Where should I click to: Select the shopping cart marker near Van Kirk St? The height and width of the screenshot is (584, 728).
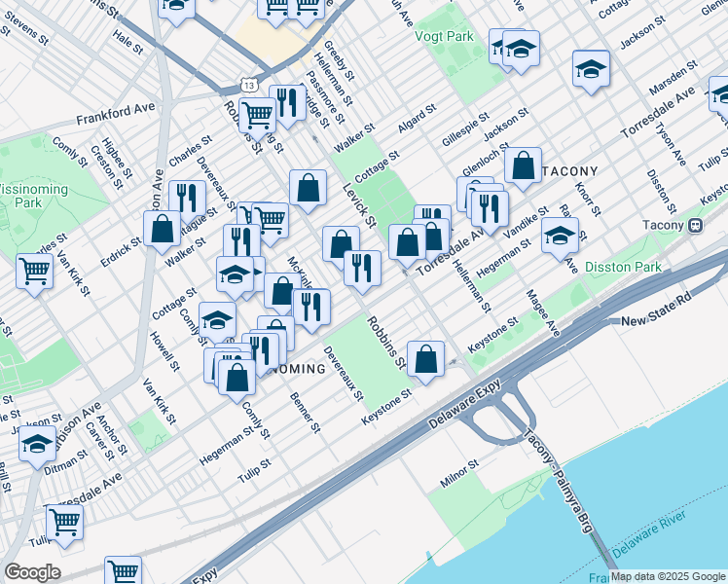coord(34,273)
